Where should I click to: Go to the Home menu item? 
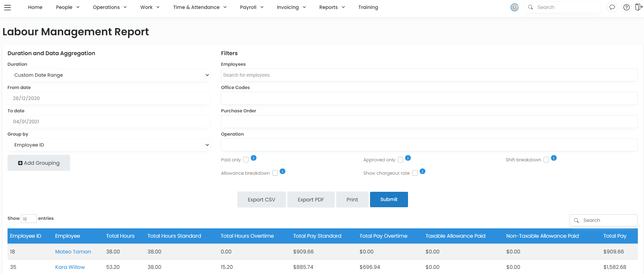click(x=35, y=7)
